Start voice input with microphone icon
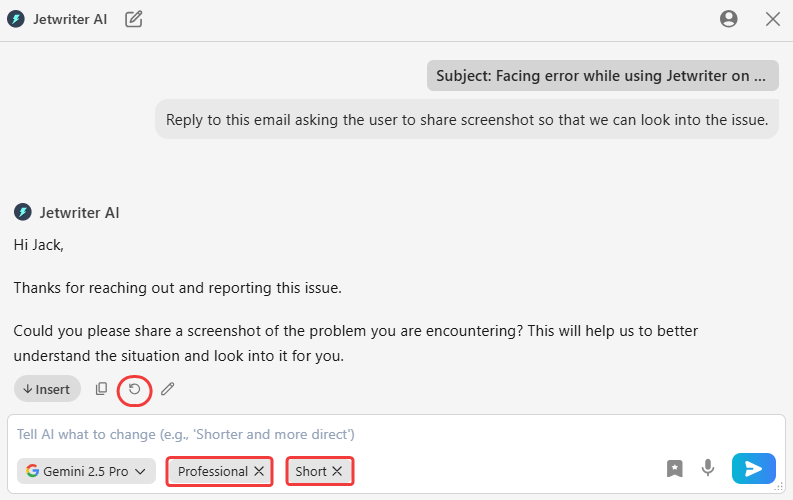Screen dimensions: 793x500 coord(708,468)
